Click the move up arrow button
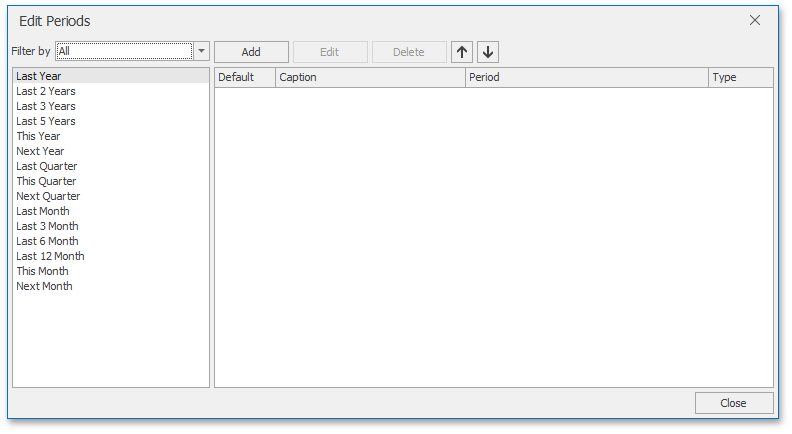The width and height of the screenshot is (792, 434). [462, 52]
